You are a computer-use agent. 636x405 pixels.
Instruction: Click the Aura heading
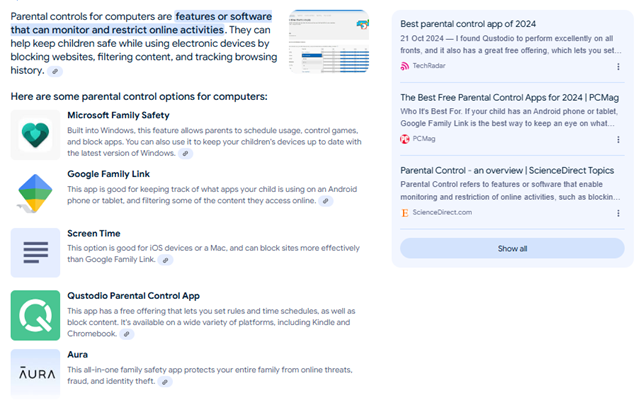[x=77, y=355]
